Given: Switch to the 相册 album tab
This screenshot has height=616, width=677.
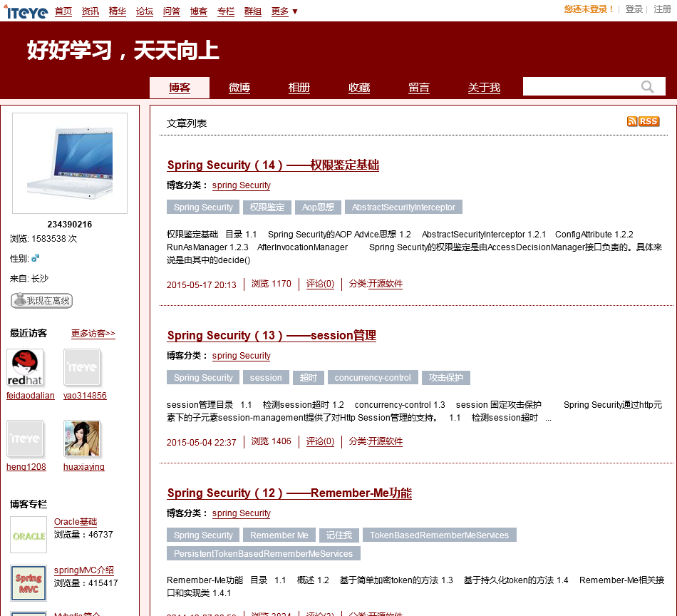Looking at the screenshot, I should tap(299, 88).
